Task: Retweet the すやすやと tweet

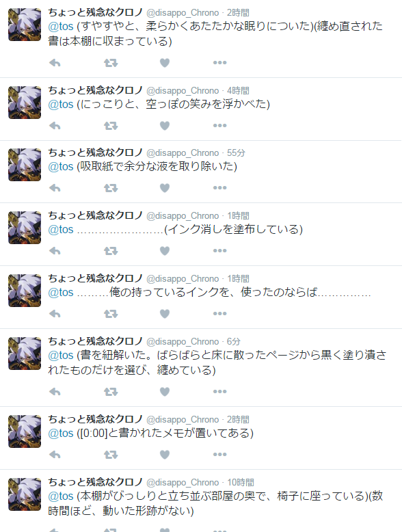Action: pos(111,63)
